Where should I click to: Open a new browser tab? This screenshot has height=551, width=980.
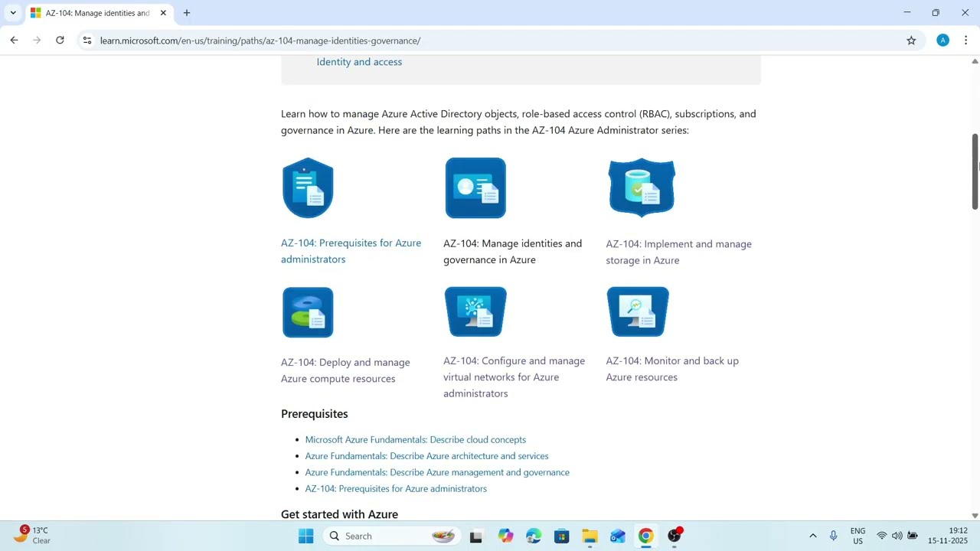(x=186, y=13)
